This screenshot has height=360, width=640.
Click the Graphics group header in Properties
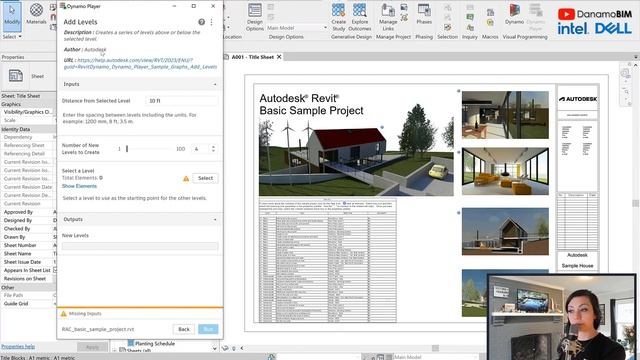coord(28,104)
